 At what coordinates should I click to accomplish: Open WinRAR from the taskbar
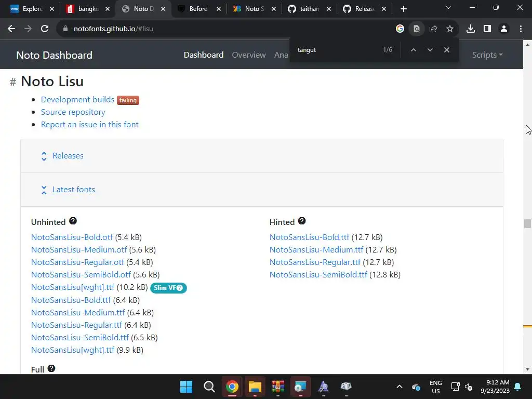pyautogui.click(x=277, y=387)
